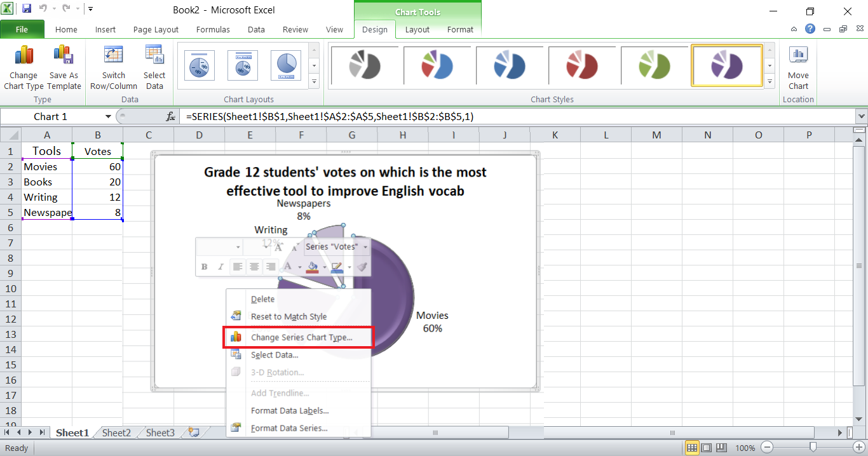The image size is (868, 456).
Task: Toggle Align Text Right in mini toolbar
Action: pos(271,267)
